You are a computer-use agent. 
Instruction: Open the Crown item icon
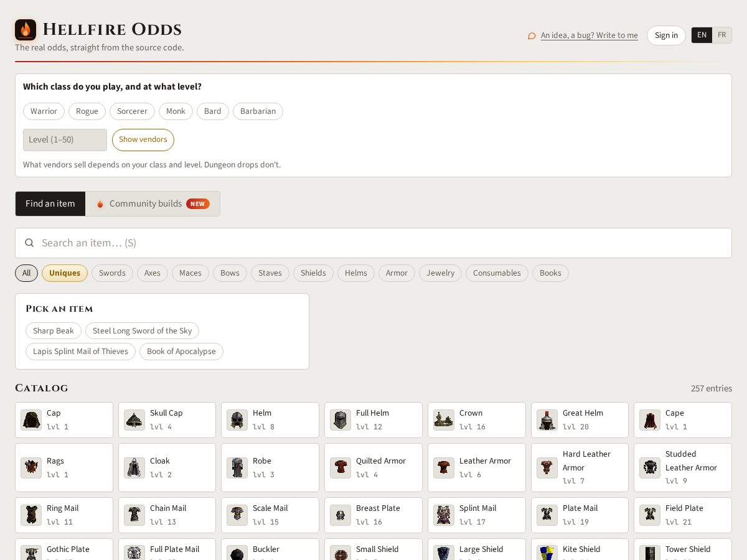[x=444, y=420]
